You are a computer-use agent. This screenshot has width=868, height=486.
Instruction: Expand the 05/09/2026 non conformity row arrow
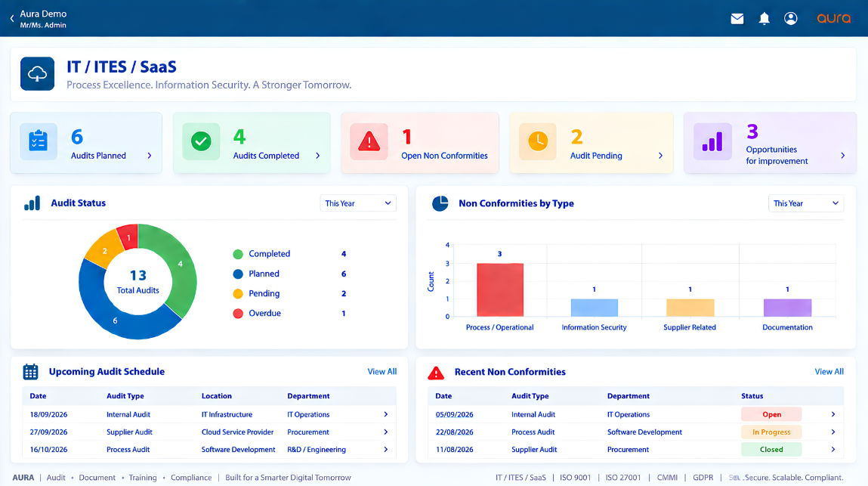(x=833, y=414)
